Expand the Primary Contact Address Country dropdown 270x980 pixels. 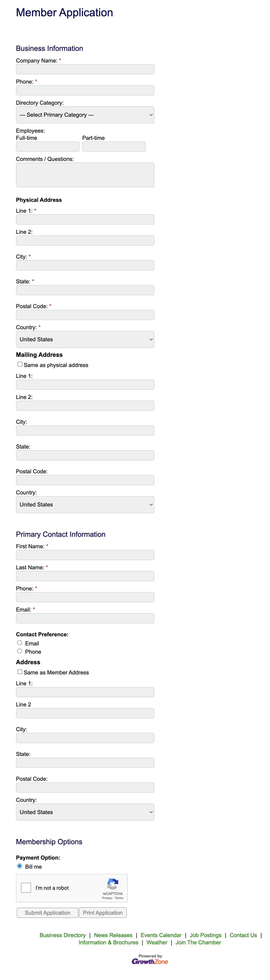85,812
